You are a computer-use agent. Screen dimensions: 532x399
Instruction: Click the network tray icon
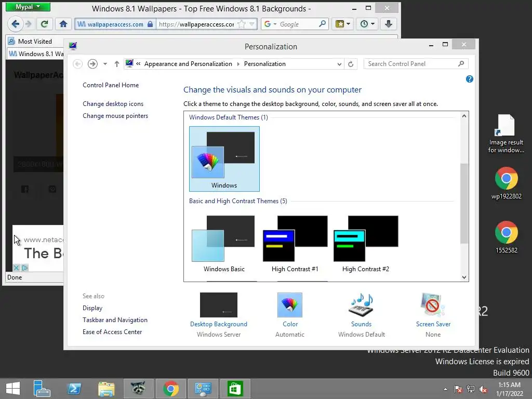click(x=471, y=389)
